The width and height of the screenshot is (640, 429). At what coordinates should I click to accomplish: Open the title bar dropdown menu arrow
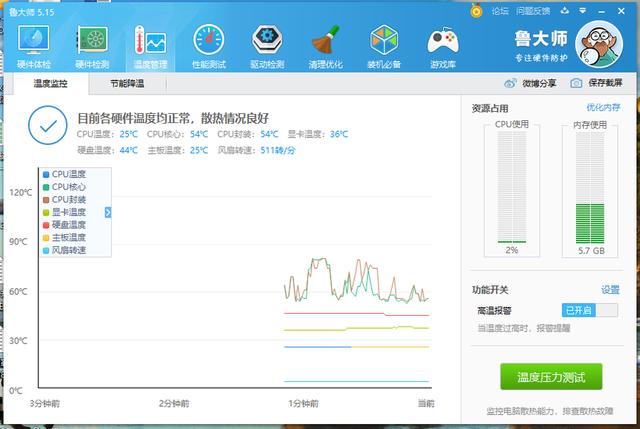[x=582, y=11]
